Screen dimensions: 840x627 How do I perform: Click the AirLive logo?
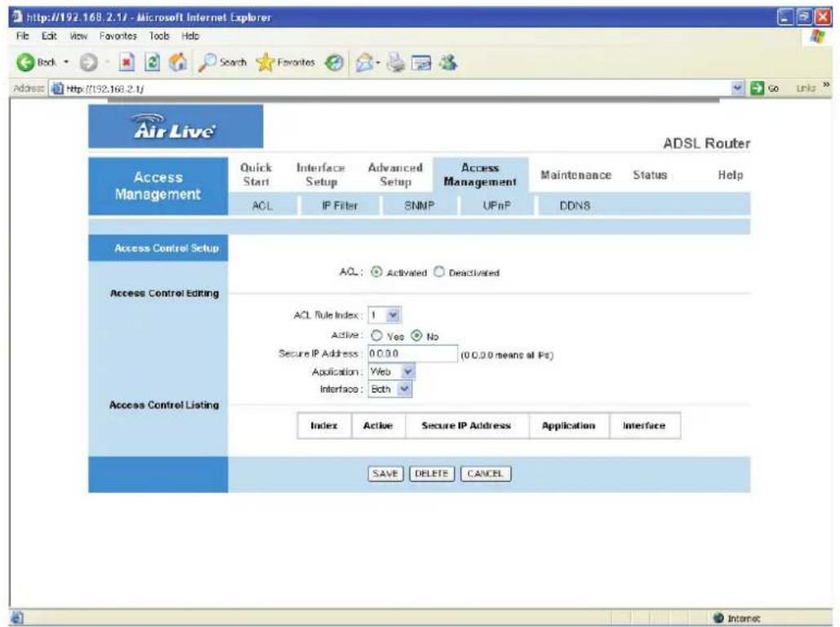click(x=176, y=127)
